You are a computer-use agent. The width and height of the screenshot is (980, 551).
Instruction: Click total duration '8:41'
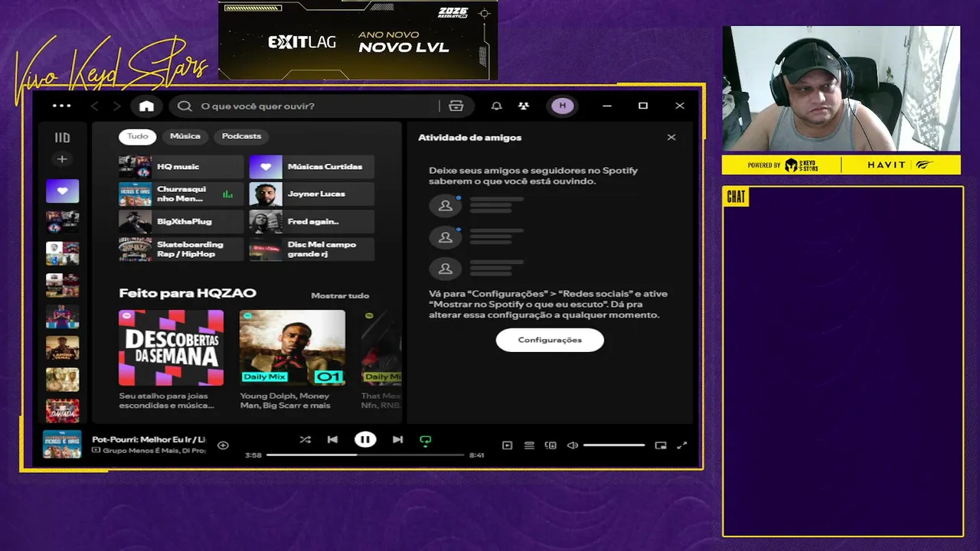(x=476, y=455)
